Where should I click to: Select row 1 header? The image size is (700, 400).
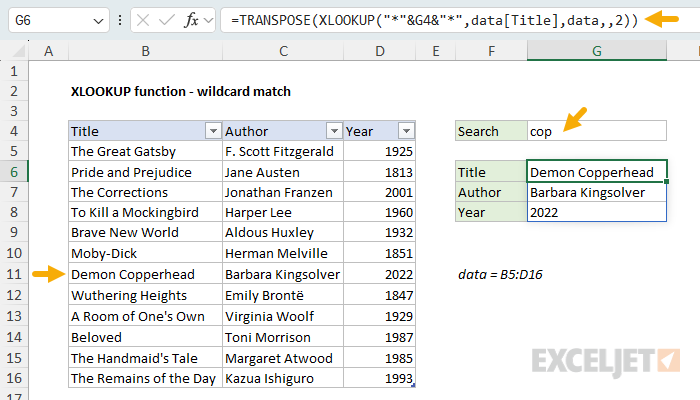(14, 71)
